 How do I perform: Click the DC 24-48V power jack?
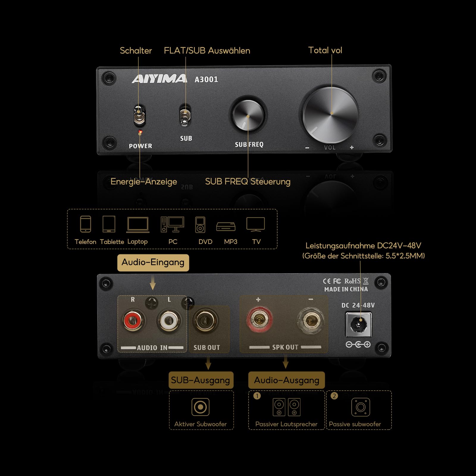click(358, 325)
